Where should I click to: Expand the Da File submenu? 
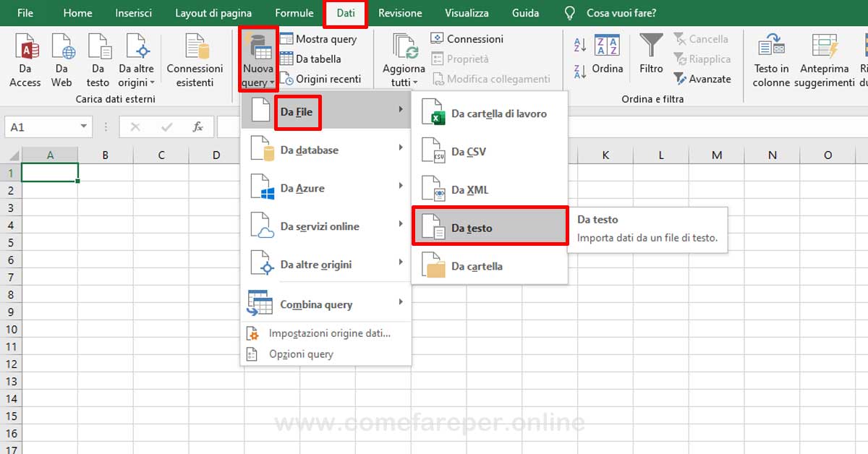click(297, 111)
